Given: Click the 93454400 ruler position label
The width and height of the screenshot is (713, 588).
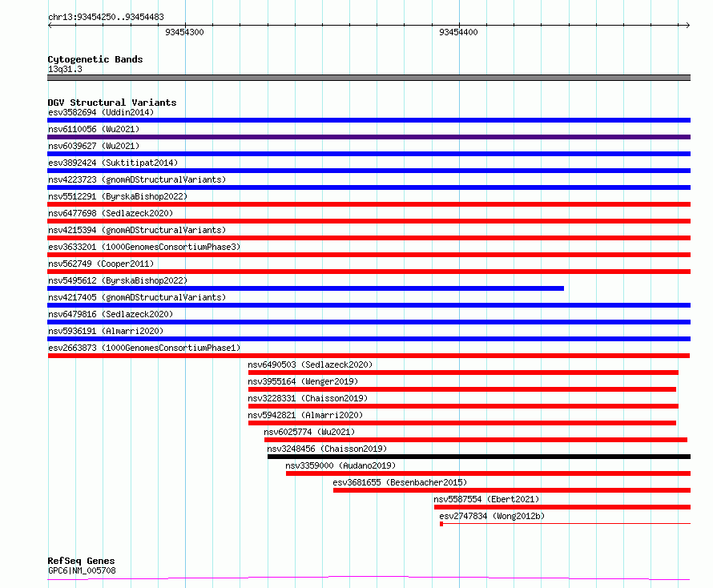Looking at the screenshot, I should (458, 32).
